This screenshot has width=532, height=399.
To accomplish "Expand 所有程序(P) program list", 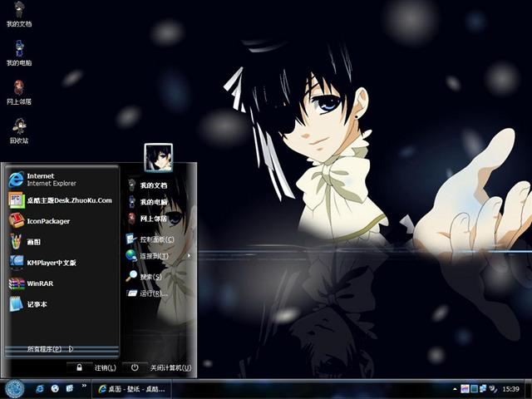I will tap(50, 349).
